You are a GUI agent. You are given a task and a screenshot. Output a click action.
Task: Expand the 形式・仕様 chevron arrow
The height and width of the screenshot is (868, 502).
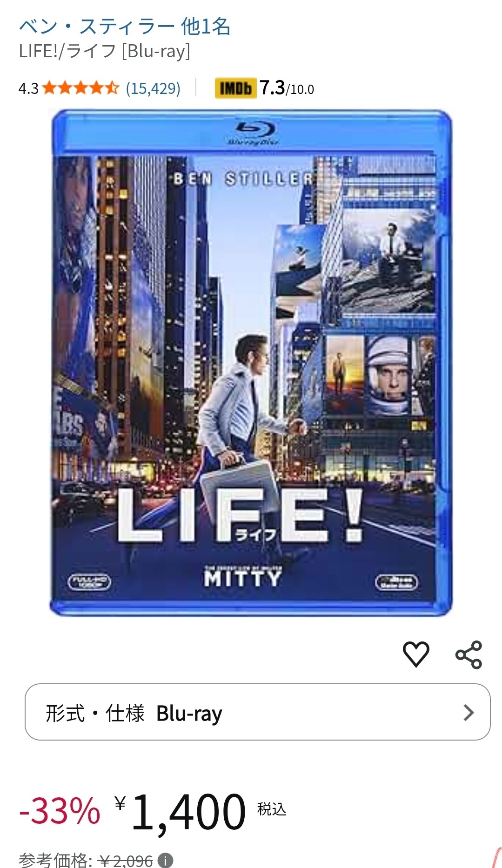tap(469, 712)
